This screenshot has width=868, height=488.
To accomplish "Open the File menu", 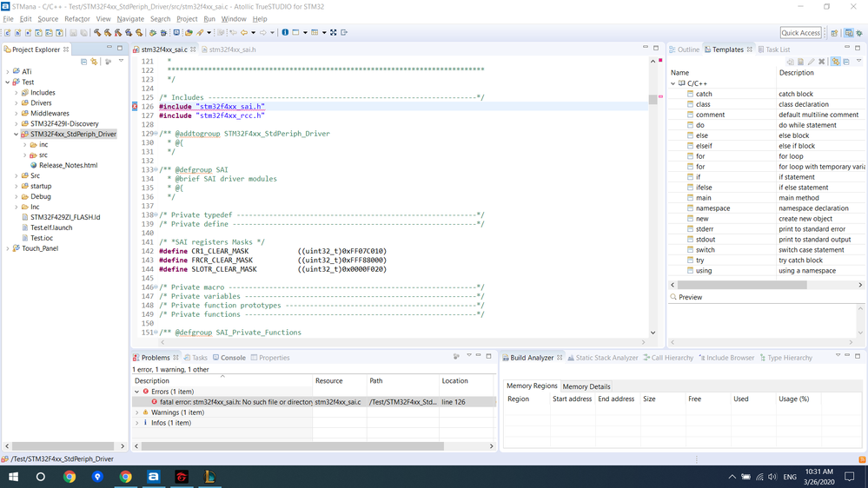I will click(x=8, y=19).
